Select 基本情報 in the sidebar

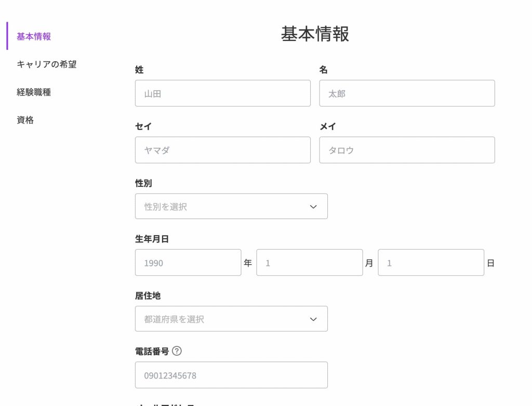(x=34, y=36)
